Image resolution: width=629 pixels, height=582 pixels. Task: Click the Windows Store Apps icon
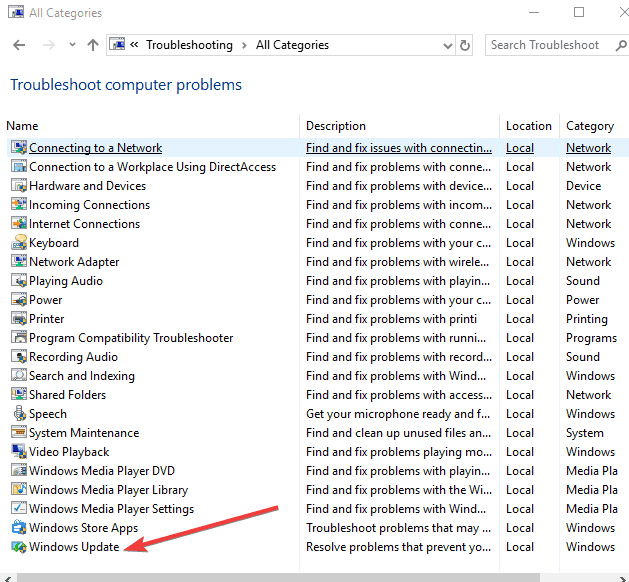click(x=19, y=527)
